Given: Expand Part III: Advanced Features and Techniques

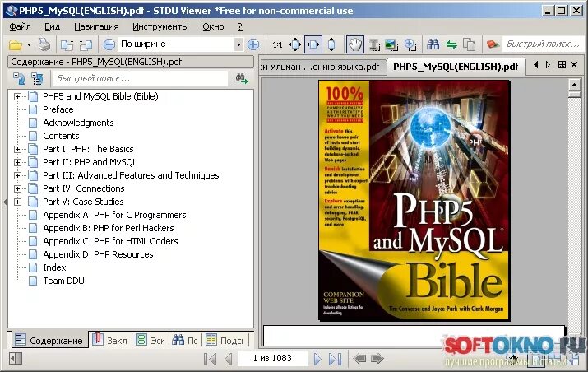Looking at the screenshot, I should coord(17,175).
